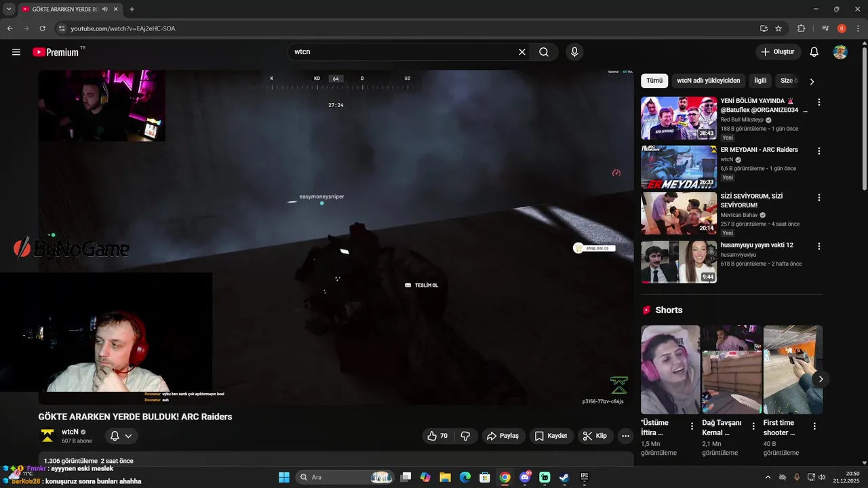Like the video with thumbs up

[x=438, y=436]
